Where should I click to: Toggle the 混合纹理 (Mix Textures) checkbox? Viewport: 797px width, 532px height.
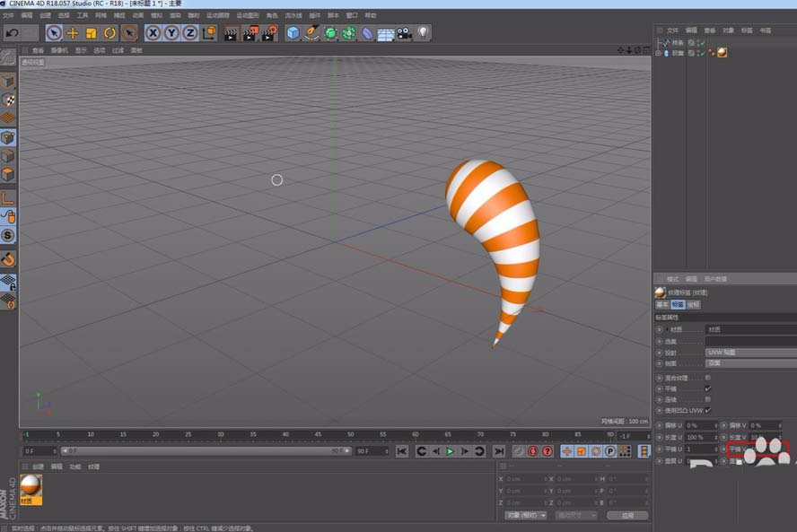708,378
